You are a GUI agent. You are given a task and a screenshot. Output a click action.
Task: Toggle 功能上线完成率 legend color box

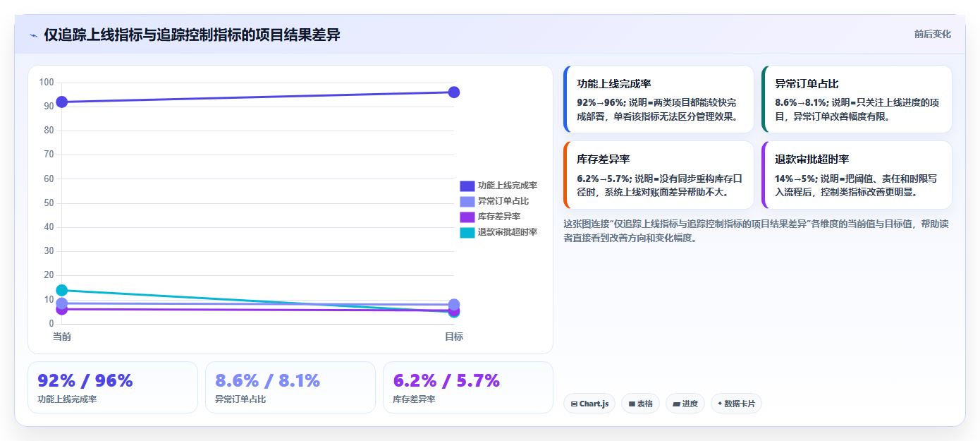(x=467, y=186)
